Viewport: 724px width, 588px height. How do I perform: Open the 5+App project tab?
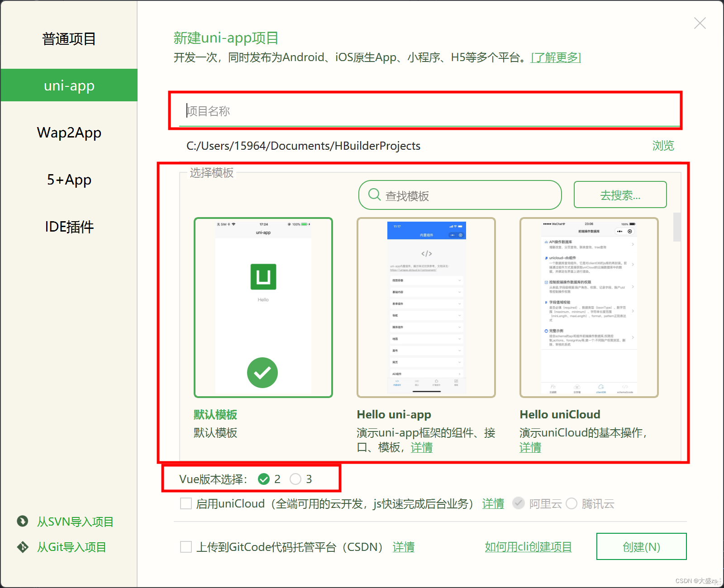(x=69, y=180)
